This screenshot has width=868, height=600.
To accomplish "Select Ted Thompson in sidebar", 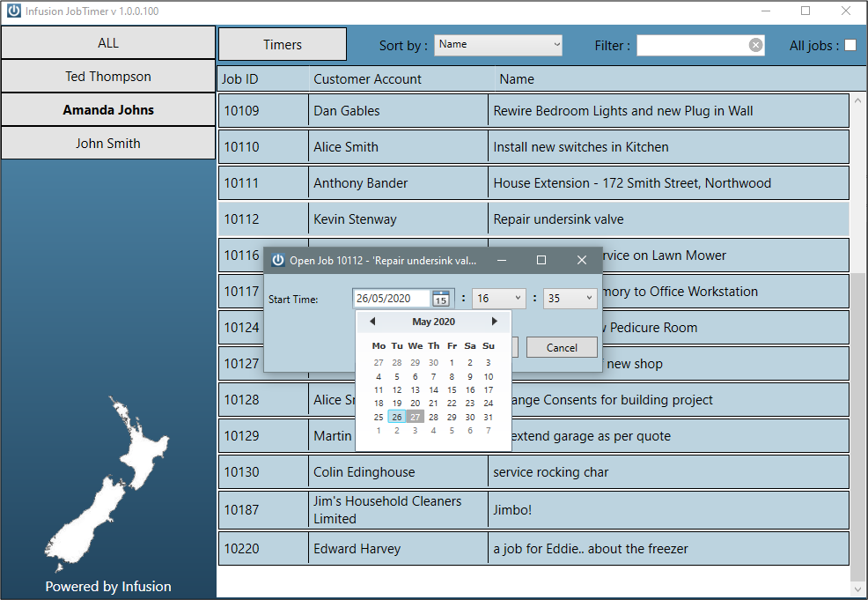I will 108,77.
